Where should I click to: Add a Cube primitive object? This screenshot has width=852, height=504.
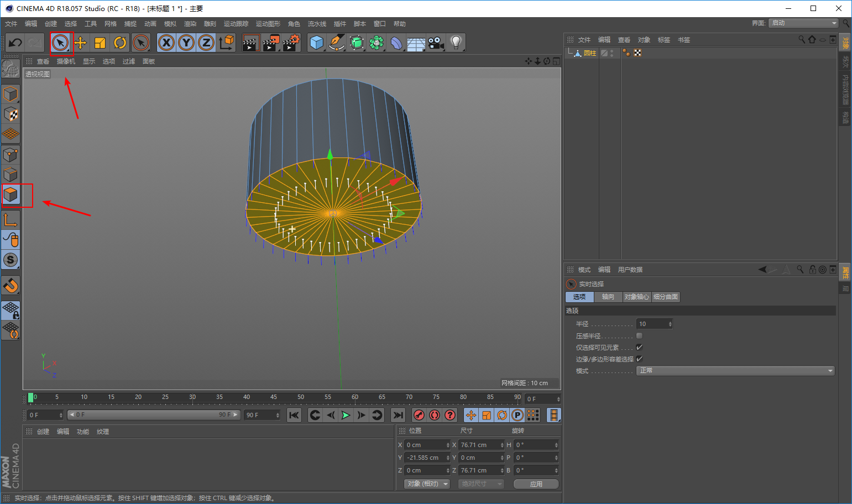[317, 43]
